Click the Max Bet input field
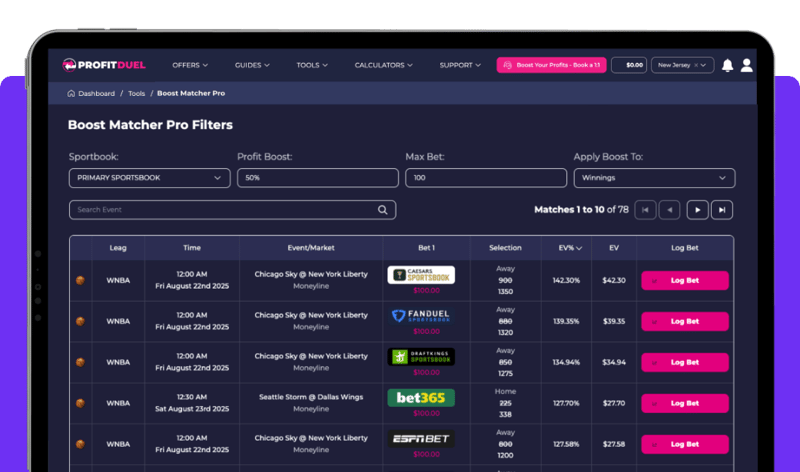This screenshot has width=800, height=472. tap(485, 178)
